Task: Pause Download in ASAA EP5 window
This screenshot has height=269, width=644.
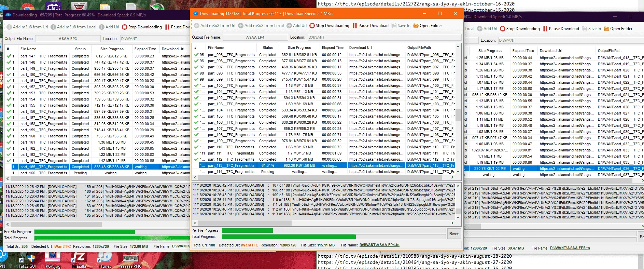Action: click(x=561, y=29)
